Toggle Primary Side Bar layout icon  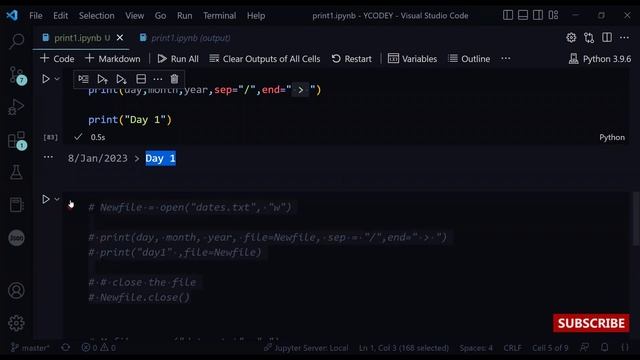tap(508, 15)
